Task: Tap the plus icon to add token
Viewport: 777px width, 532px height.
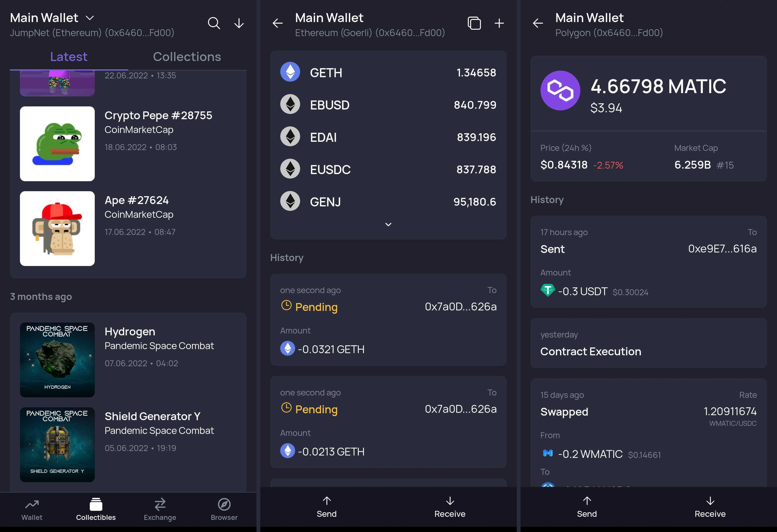Action: [499, 23]
